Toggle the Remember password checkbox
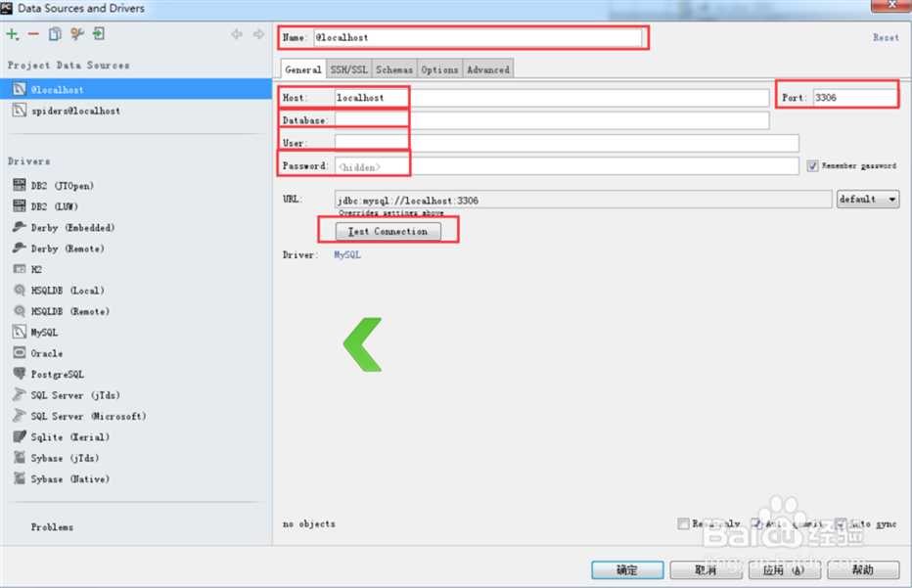This screenshot has width=912, height=588. pyautogui.click(x=812, y=166)
